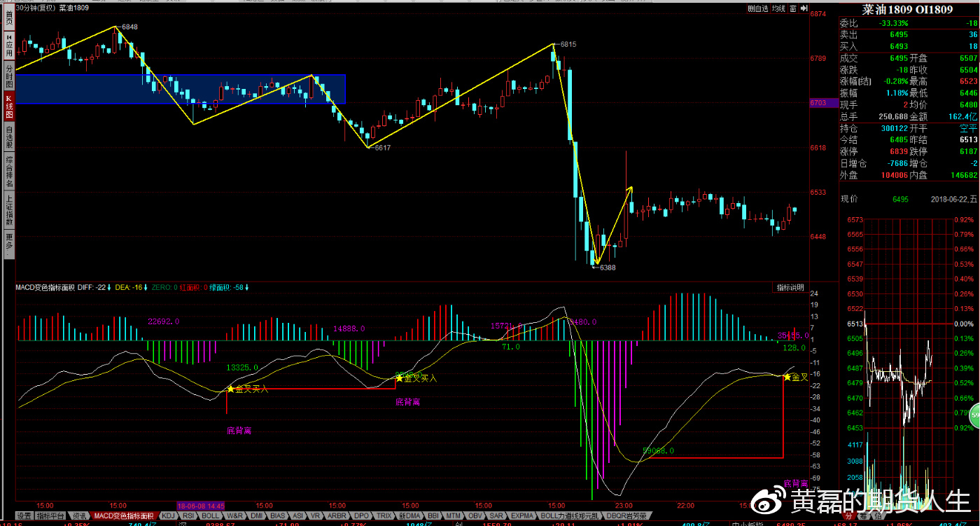
Task: Switch to DPO indicator tab
Action: [x=361, y=515]
